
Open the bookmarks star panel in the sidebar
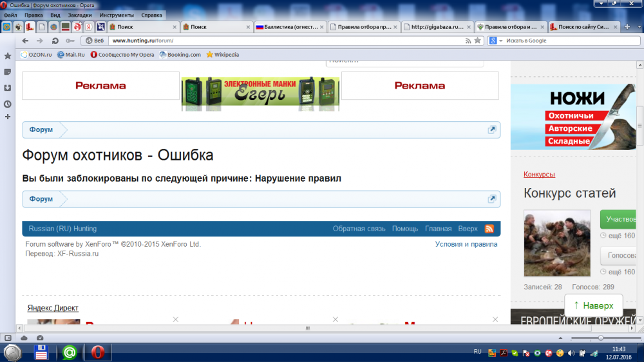tap(8, 56)
